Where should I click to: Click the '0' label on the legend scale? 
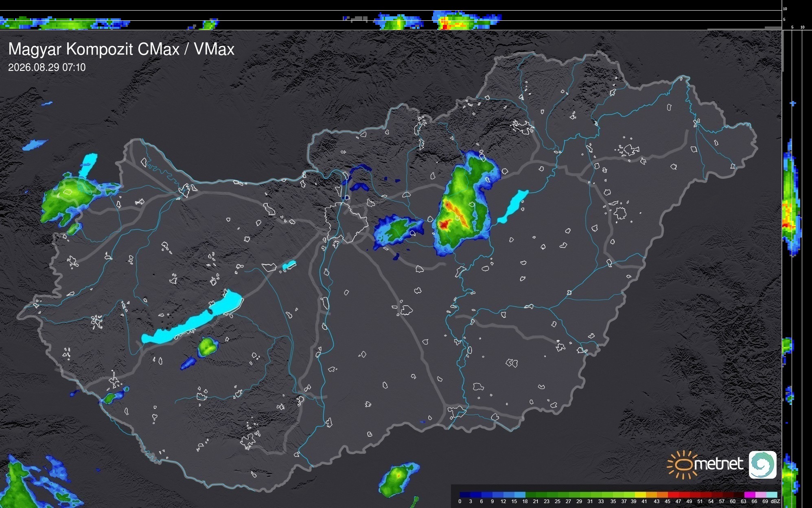tap(460, 501)
